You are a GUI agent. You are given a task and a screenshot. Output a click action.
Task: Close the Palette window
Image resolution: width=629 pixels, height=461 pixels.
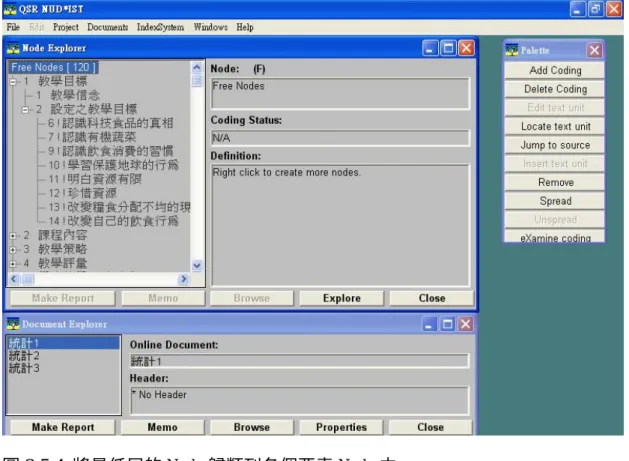[595, 51]
